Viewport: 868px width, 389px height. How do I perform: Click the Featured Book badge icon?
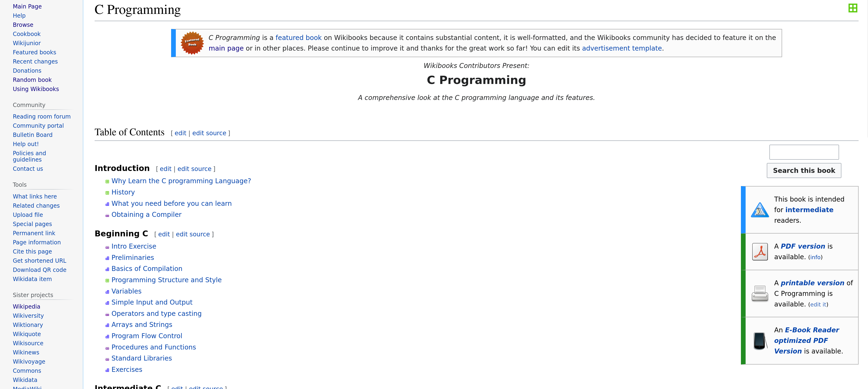pyautogui.click(x=192, y=43)
